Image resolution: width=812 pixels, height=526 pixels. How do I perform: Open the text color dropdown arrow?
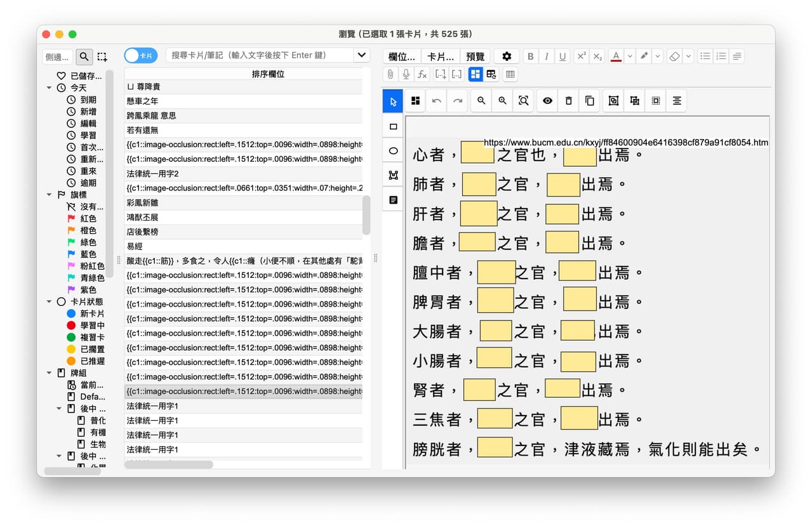click(x=630, y=56)
